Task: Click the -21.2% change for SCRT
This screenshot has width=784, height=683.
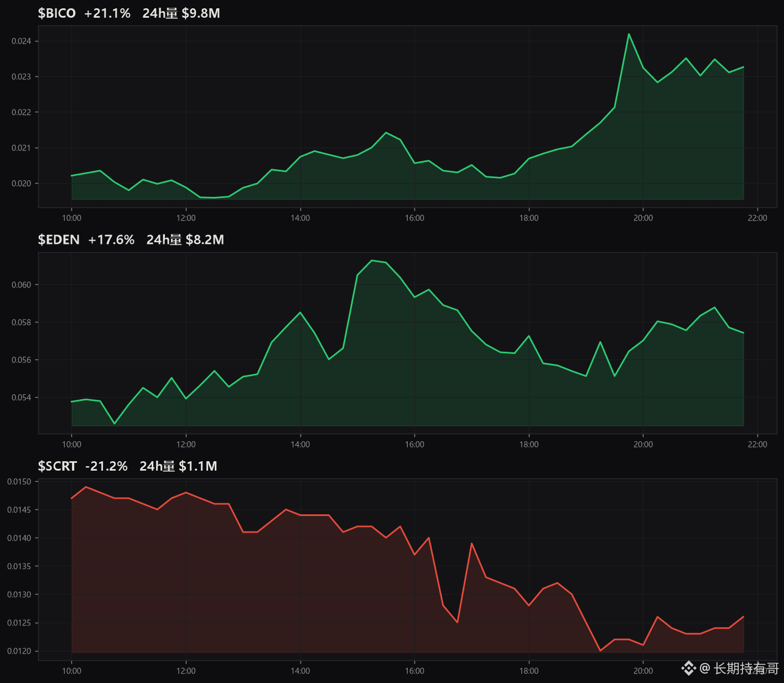Action: [x=106, y=466]
